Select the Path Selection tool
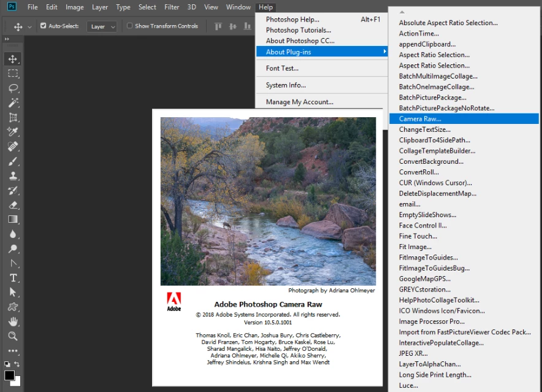The width and height of the screenshot is (542, 392). (13, 293)
